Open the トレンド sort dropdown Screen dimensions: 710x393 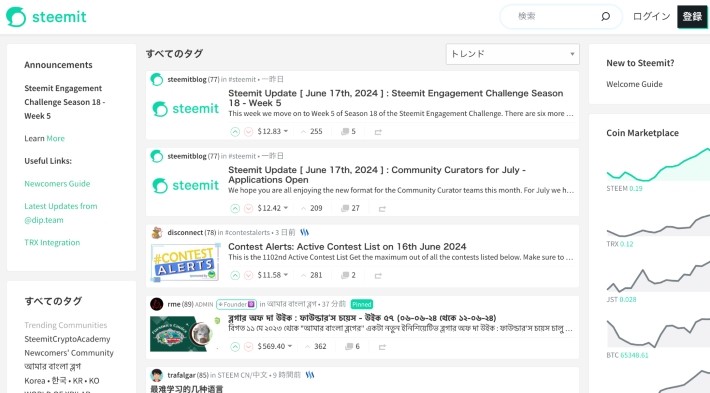[513, 54]
